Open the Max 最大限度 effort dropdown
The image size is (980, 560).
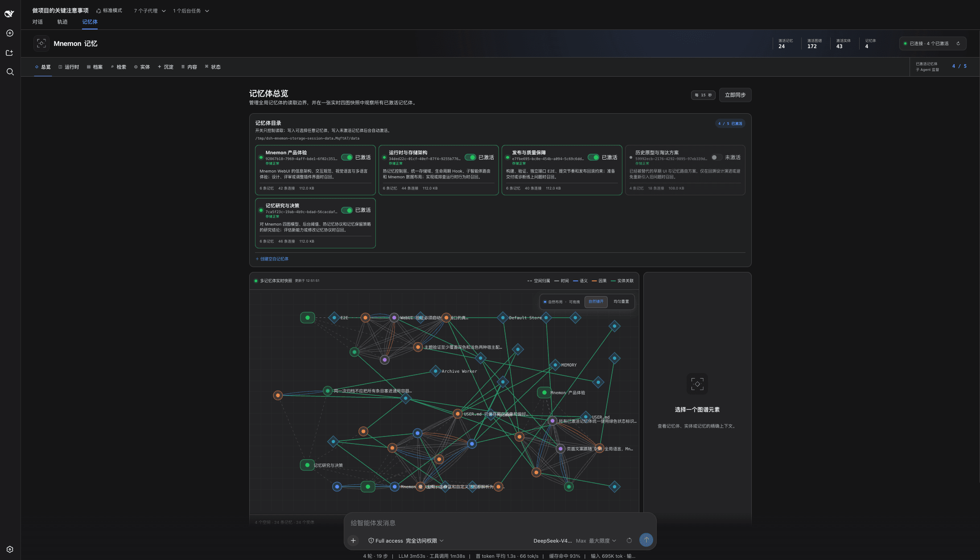point(596,541)
